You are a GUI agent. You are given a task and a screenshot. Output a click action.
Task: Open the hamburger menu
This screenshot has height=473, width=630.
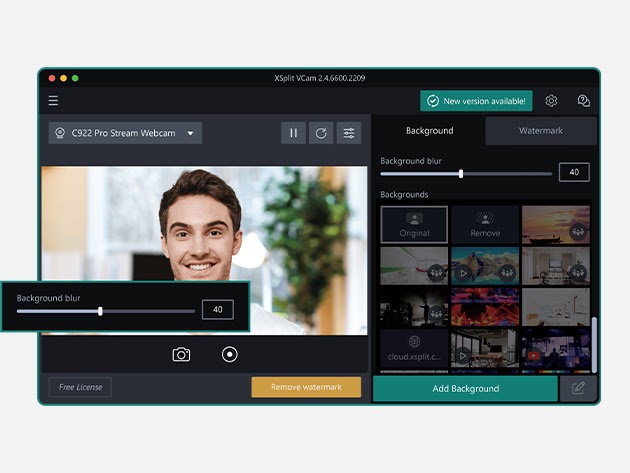tap(53, 101)
